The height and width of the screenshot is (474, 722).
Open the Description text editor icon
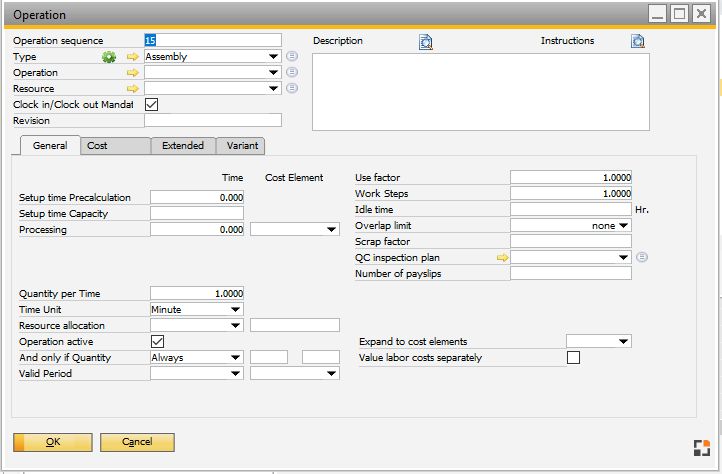pyautogui.click(x=425, y=42)
